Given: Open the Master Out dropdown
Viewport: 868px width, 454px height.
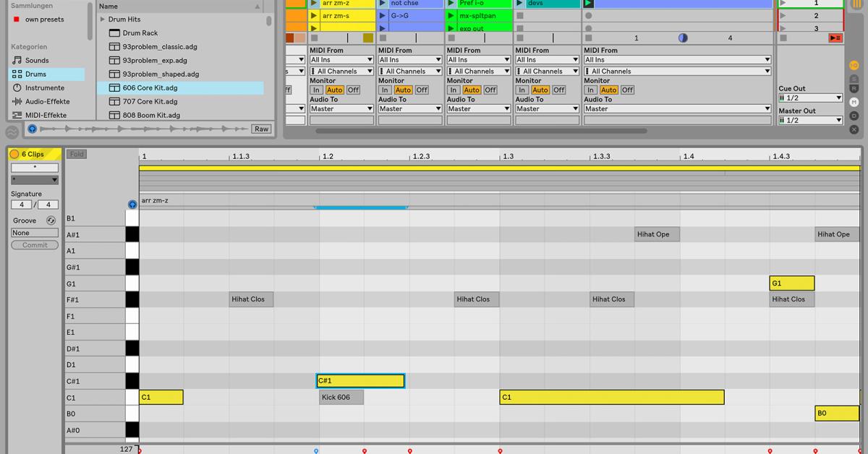Looking at the screenshot, I should [811, 120].
